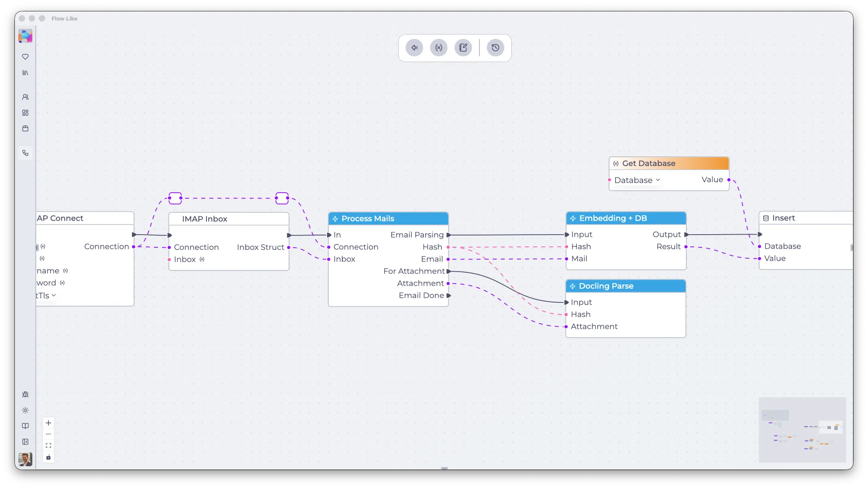This screenshot has width=868, height=488.
Task: Toggle the canvas lock button
Action: (x=48, y=457)
